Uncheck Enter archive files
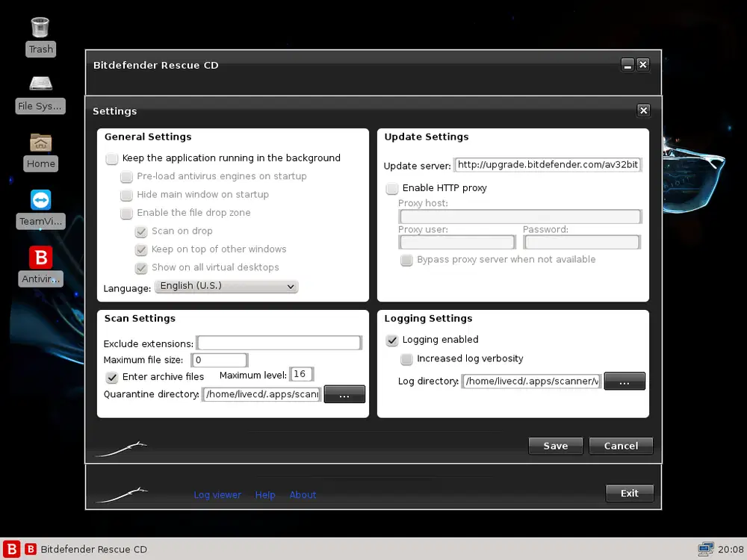This screenshot has height=560, width=747. click(x=112, y=377)
